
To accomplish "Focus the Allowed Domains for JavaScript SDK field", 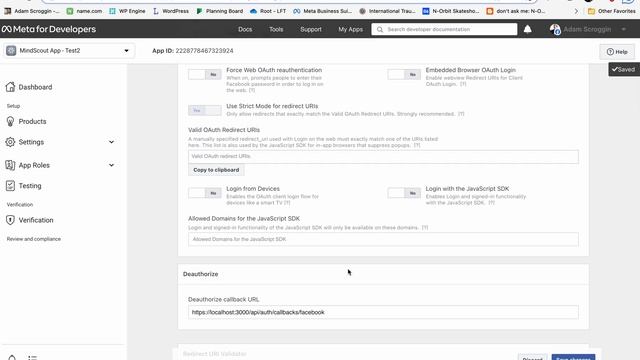I will coord(383,239).
